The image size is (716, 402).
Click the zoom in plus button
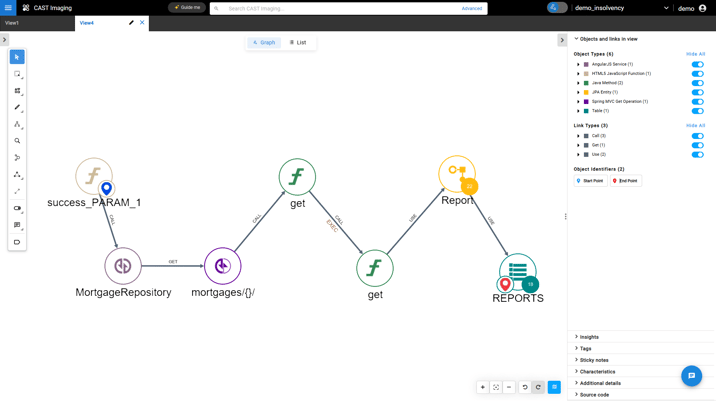tap(482, 387)
